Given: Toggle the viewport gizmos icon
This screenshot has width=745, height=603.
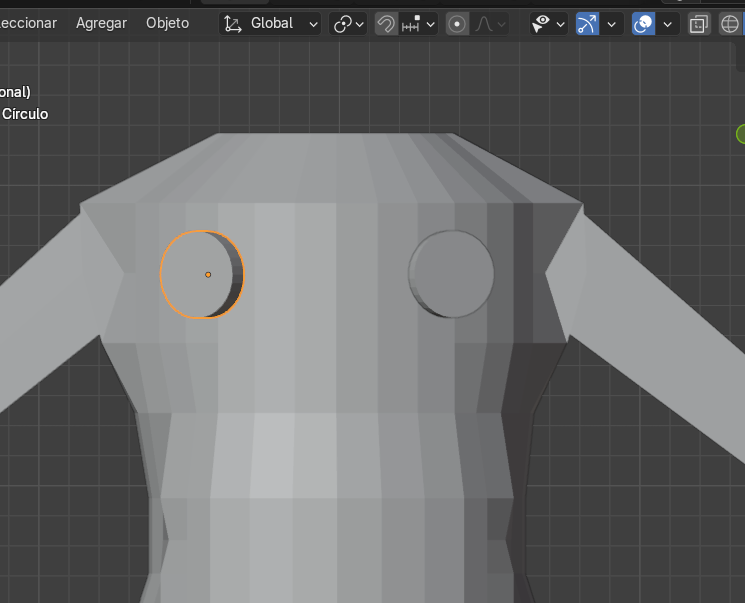Looking at the screenshot, I should pos(587,23).
